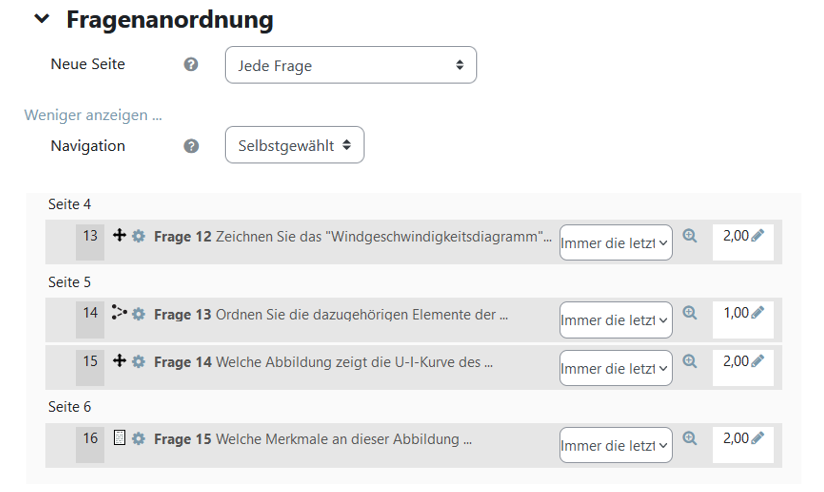The height and width of the screenshot is (492, 824).
Task: Collapse the Fragenanordnung section chevron
Action: (x=42, y=19)
